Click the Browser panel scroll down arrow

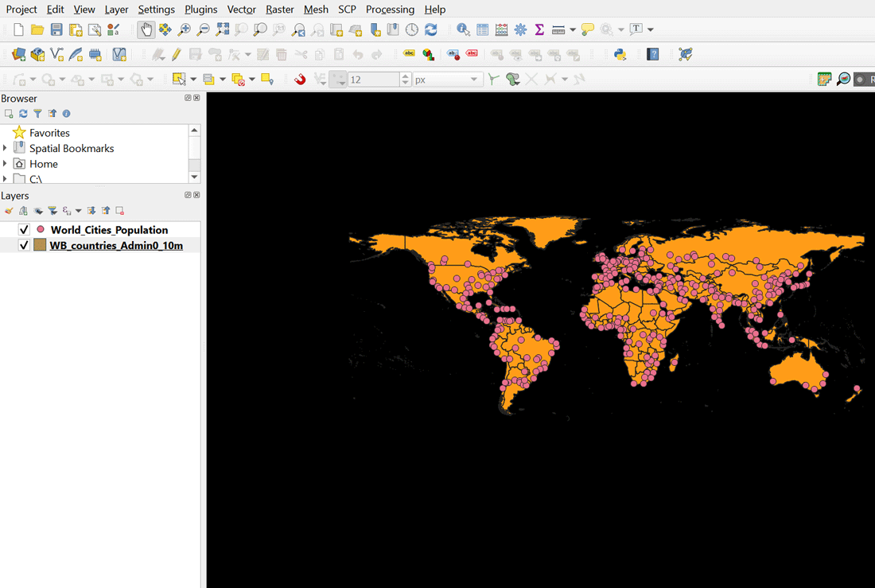[194, 177]
